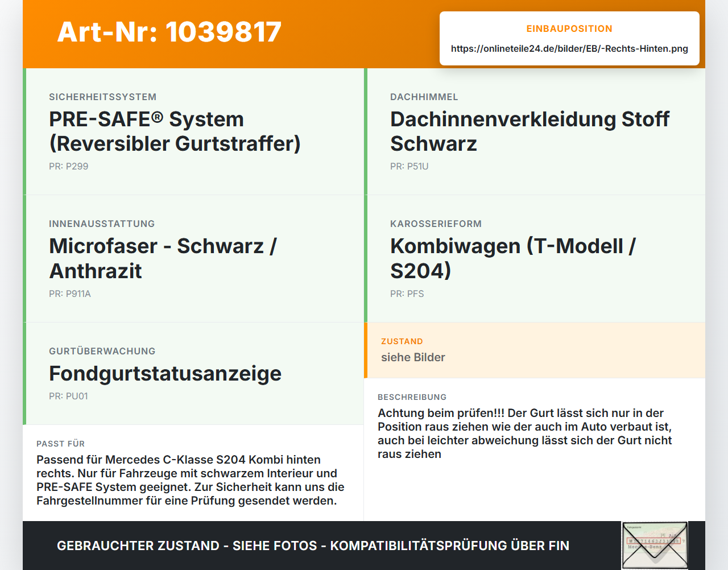Open the Einbauposition image URL

pos(569,48)
